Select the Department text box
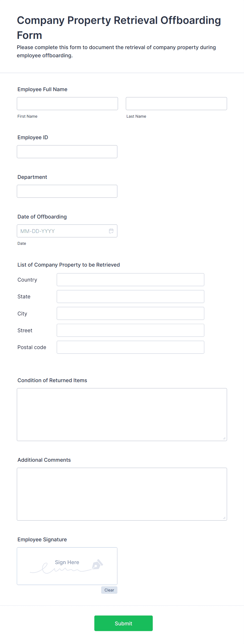This screenshot has width=244, height=644. tap(67, 191)
